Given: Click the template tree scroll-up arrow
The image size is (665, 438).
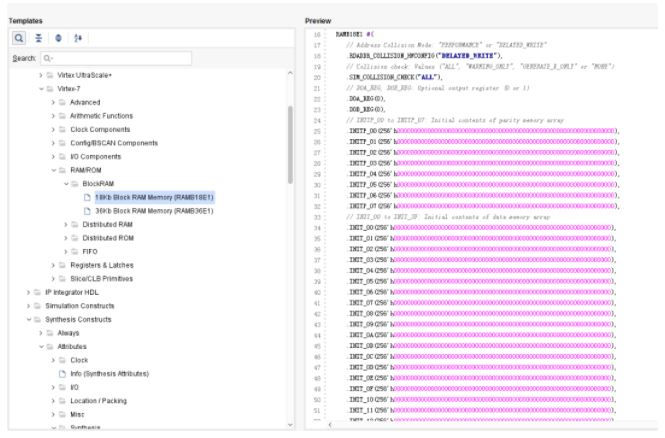Looking at the screenshot, I should pyautogui.click(x=290, y=73).
